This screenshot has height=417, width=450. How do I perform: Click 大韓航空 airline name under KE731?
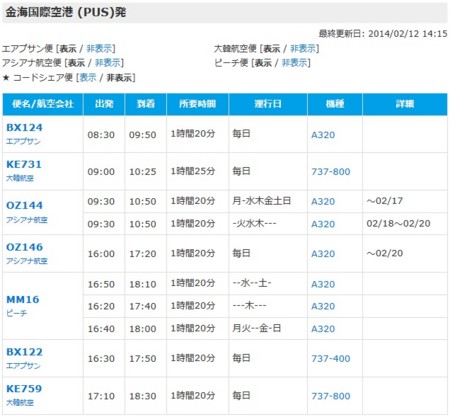pyautogui.click(x=20, y=178)
